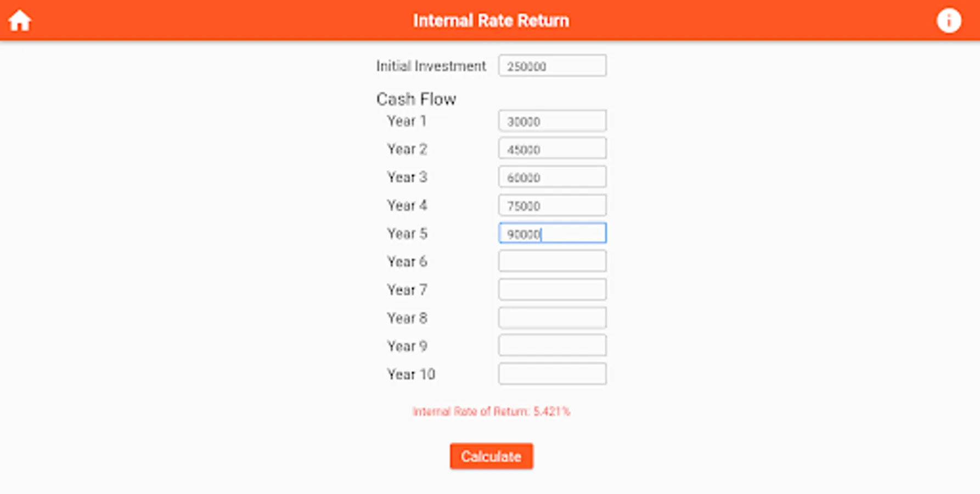Click the Year 3 input box

point(552,177)
